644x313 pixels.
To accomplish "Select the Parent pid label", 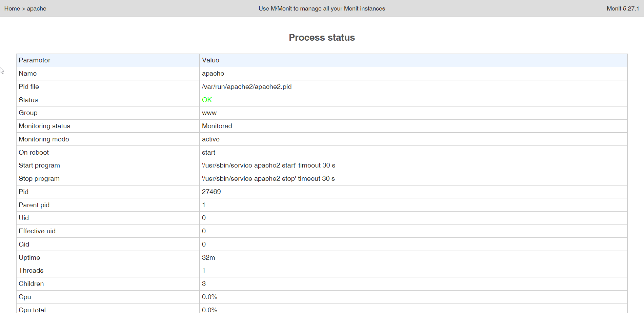I will tap(34, 205).
